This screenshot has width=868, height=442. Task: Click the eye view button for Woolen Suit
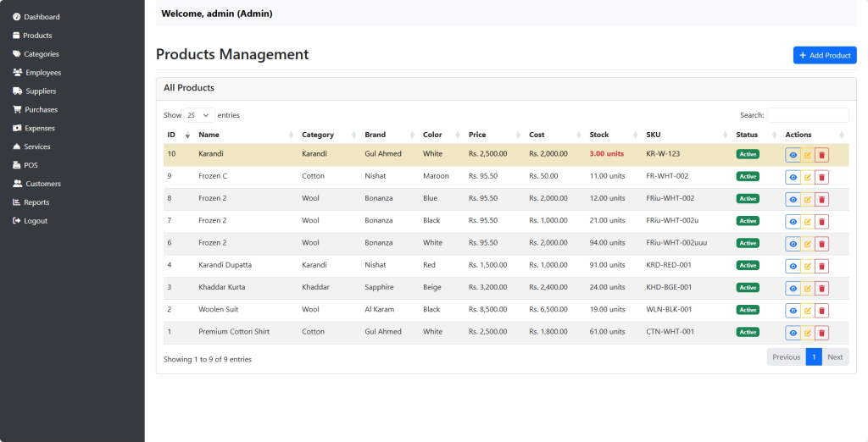pyautogui.click(x=793, y=311)
